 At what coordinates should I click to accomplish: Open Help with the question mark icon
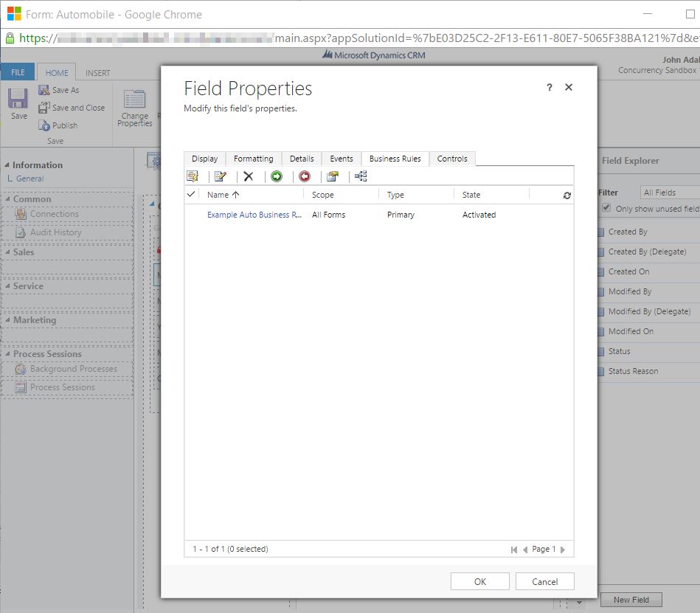pyautogui.click(x=549, y=88)
